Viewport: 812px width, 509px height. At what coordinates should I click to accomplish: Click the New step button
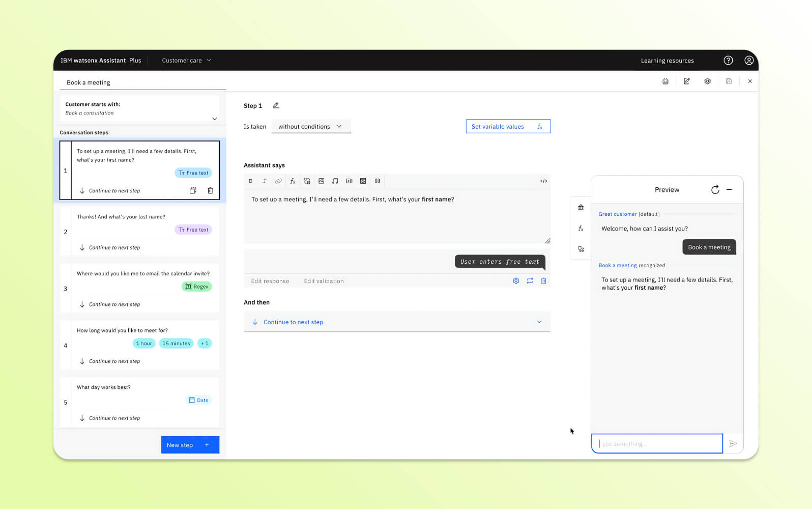tap(190, 444)
